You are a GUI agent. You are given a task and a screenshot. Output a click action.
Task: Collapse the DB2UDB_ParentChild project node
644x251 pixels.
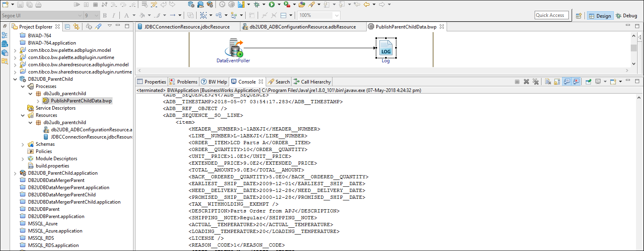[15, 79]
